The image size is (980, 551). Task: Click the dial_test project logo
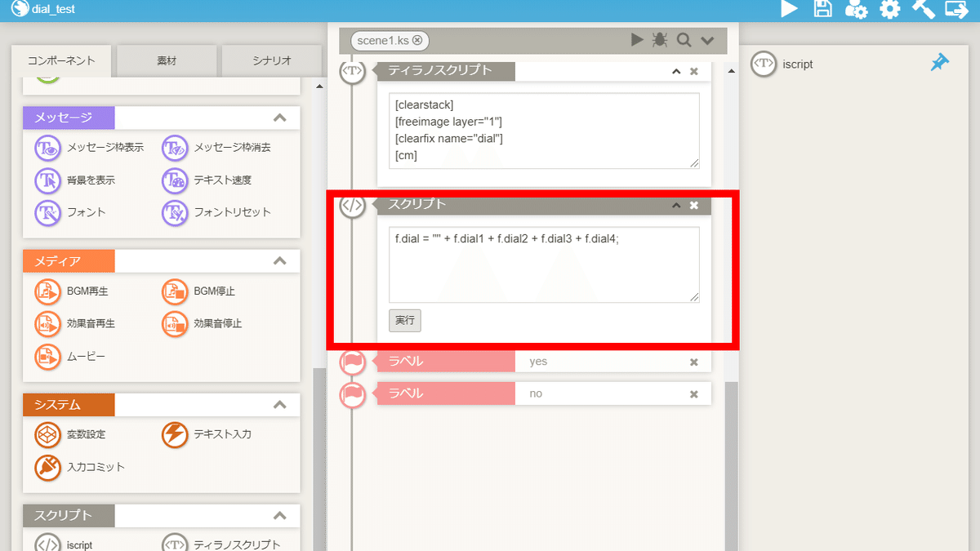point(19,9)
